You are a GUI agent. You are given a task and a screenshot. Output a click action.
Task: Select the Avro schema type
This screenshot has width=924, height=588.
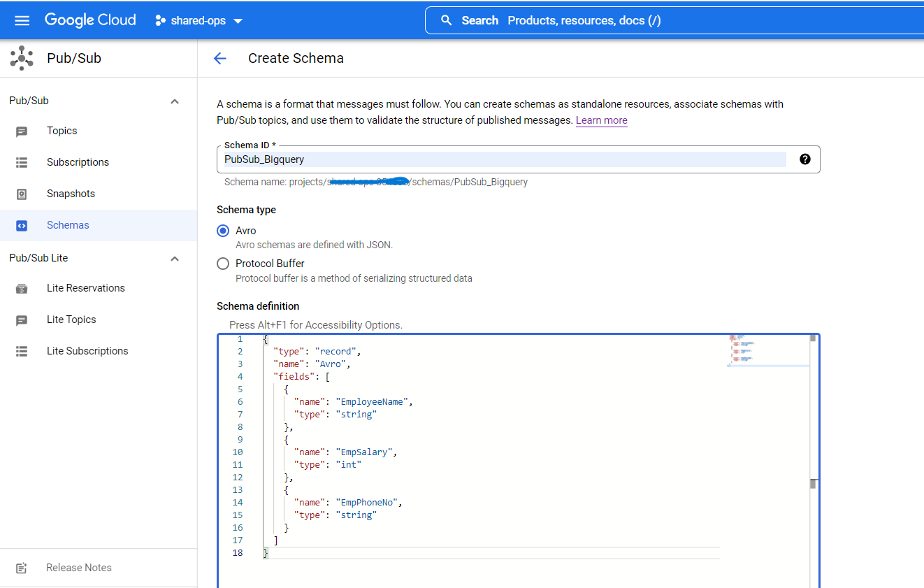click(222, 231)
